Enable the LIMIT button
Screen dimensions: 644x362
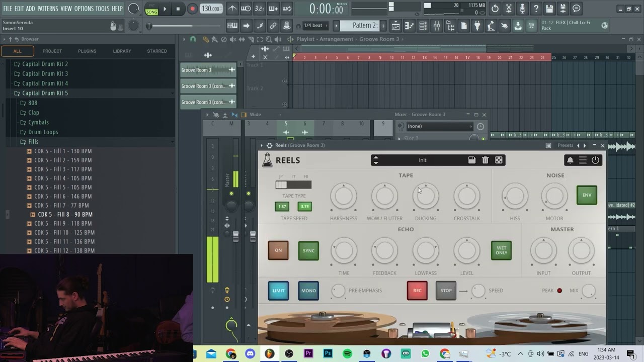[x=278, y=291]
